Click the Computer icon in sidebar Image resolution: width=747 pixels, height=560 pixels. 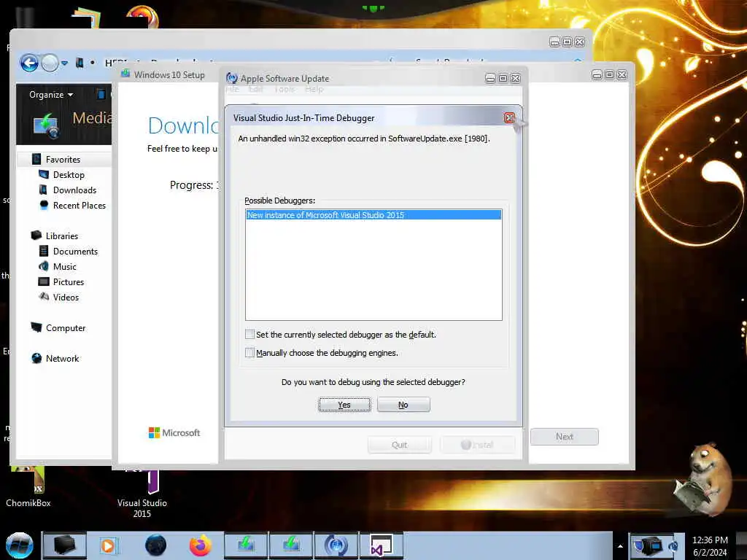36,327
